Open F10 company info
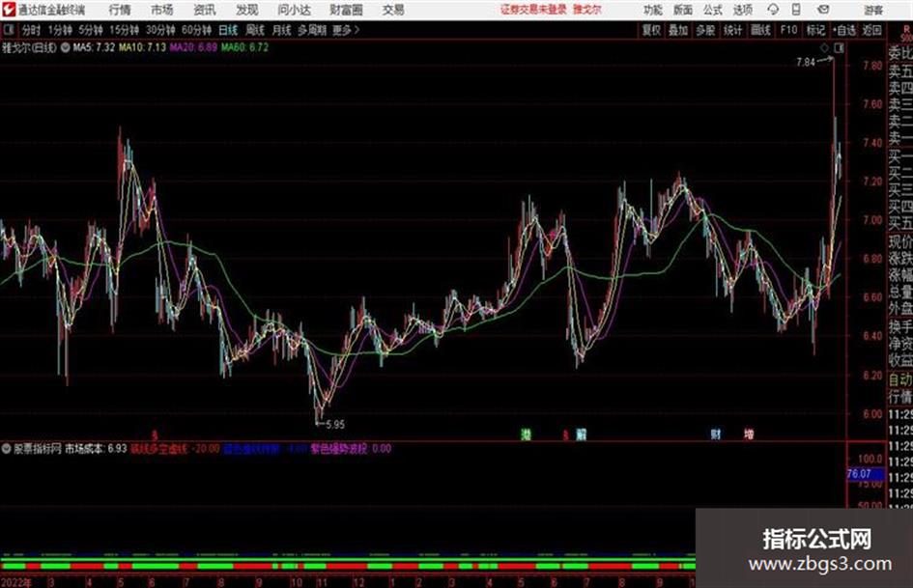Screen dimensions: 913x588 (x=788, y=30)
